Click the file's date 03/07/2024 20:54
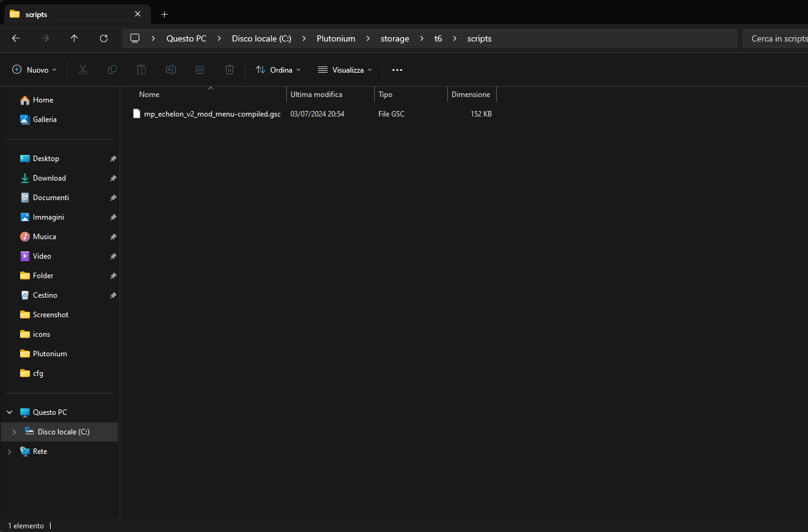The height and width of the screenshot is (532, 808). [317, 114]
